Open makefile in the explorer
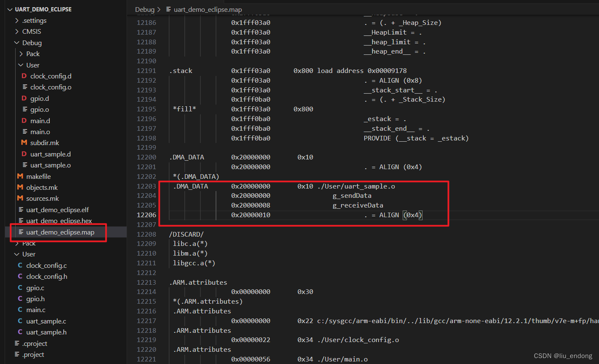 pyautogui.click(x=38, y=176)
